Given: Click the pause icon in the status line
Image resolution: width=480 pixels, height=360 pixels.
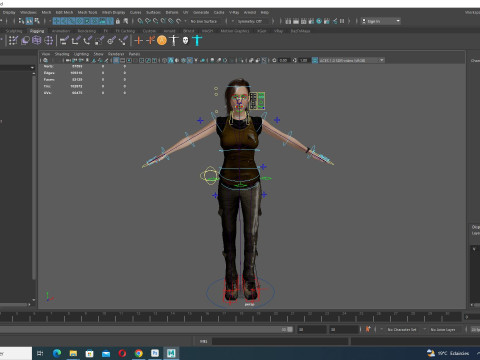Looking at the screenshot, I should tap(342, 21).
